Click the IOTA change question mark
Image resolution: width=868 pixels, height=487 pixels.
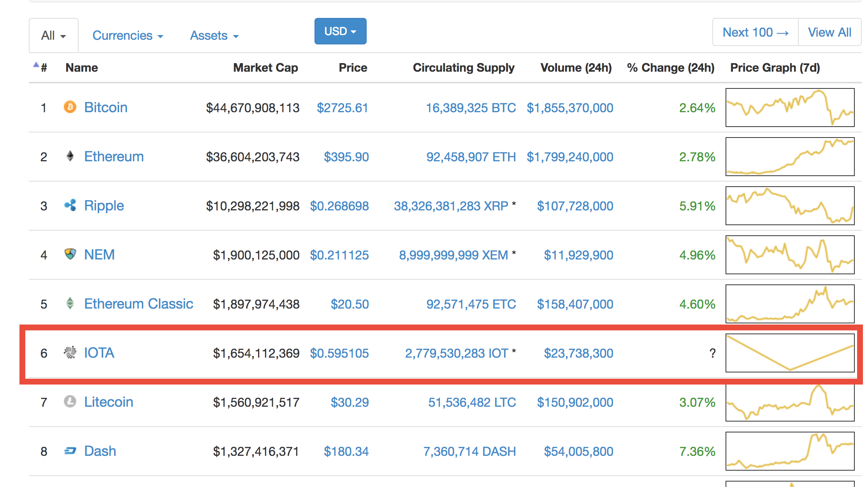[x=712, y=353]
